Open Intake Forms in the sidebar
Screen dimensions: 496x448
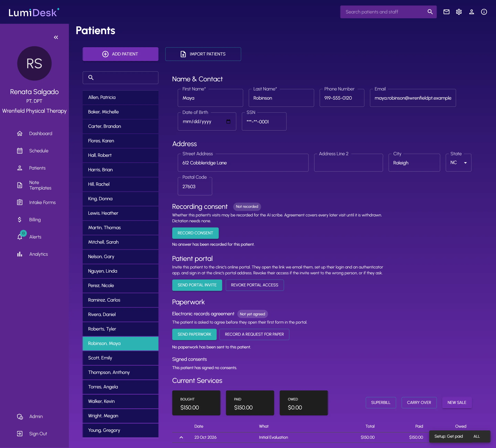(42, 202)
